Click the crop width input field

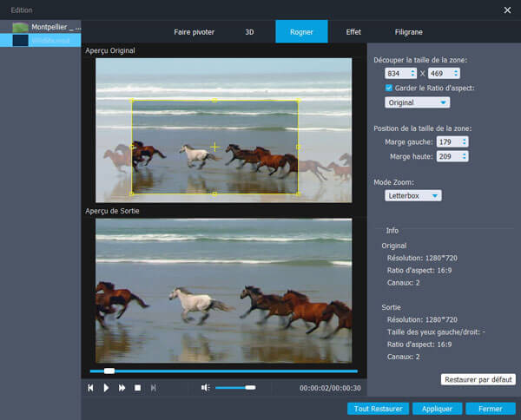[399, 74]
